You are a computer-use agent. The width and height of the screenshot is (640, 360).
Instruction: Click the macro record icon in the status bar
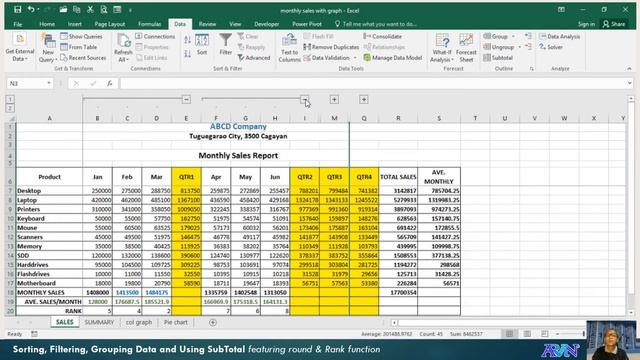[x=34, y=334]
